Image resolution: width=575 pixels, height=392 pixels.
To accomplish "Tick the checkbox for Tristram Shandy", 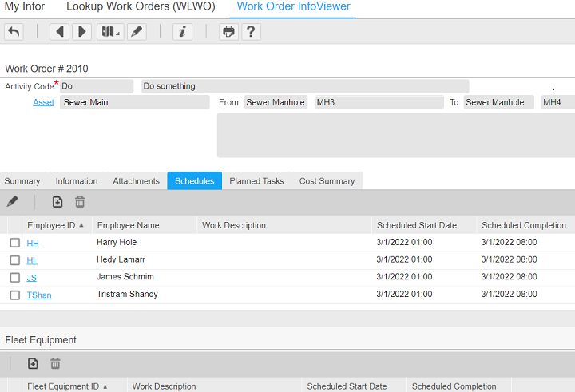I will pyautogui.click(x=14, y=295).
